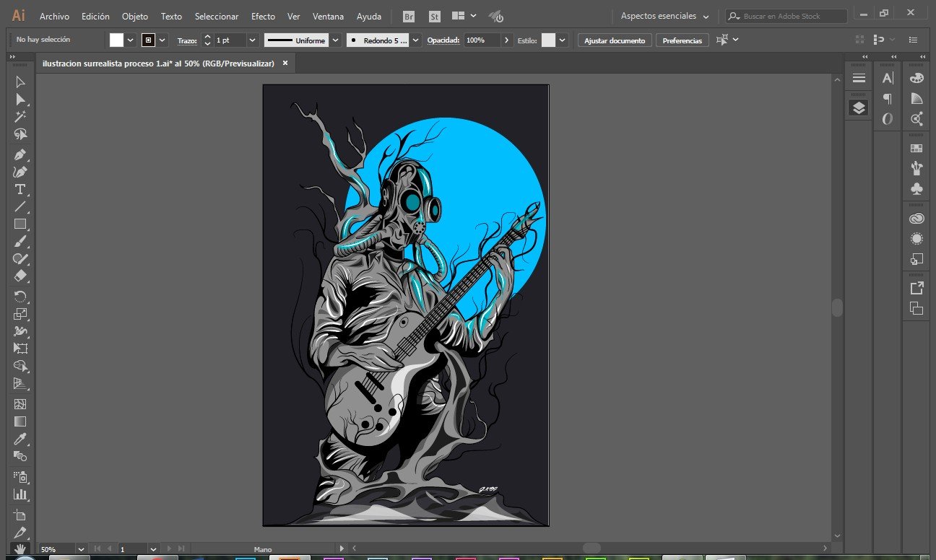Open the fill color dropdown arrow
Screen dimensions: 936x560
[131, 40]
